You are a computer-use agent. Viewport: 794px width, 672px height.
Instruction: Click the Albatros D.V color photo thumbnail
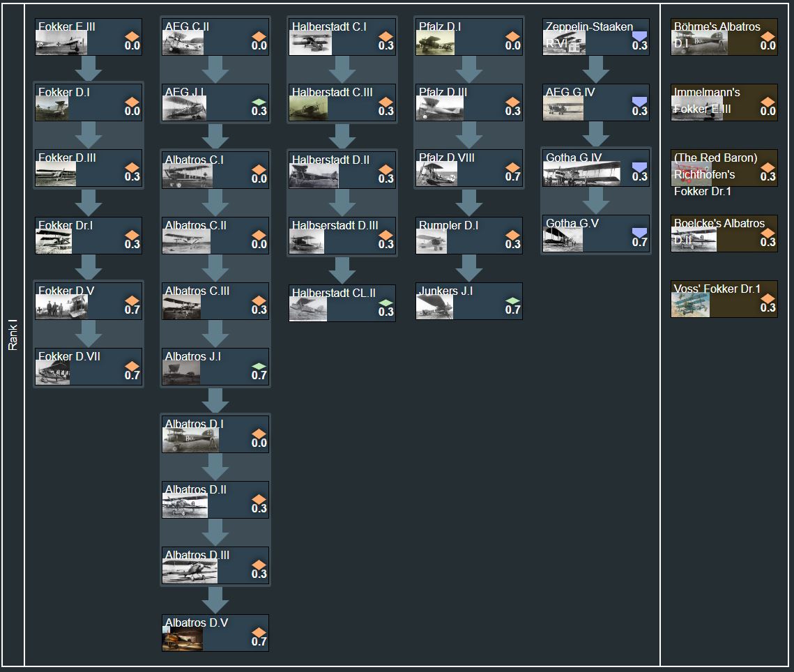[183, 639]
